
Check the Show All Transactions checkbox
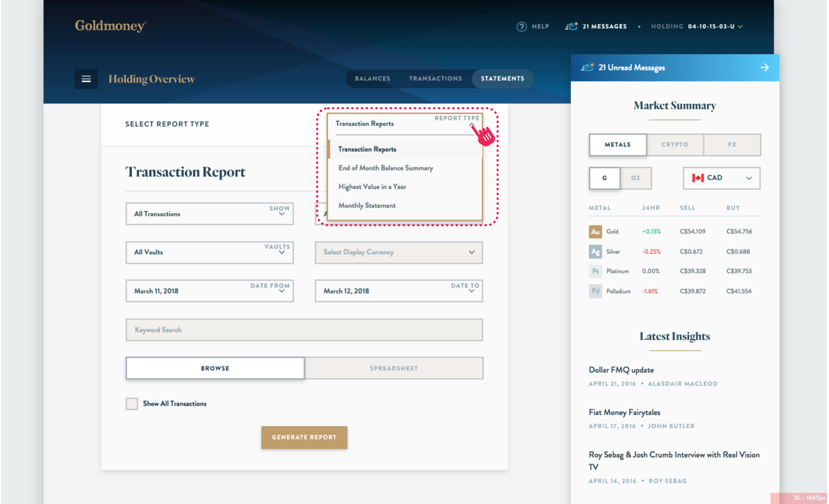pos(132,403)
